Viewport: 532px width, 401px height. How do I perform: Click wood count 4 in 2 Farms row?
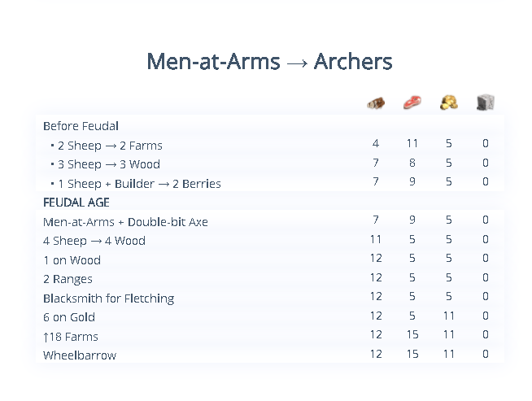tap(376, 144)
